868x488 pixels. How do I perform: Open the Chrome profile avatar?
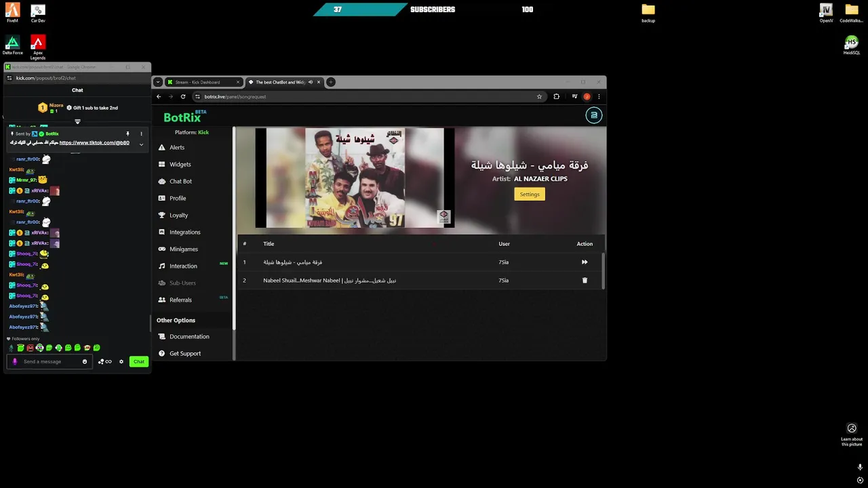pos(587,96)
